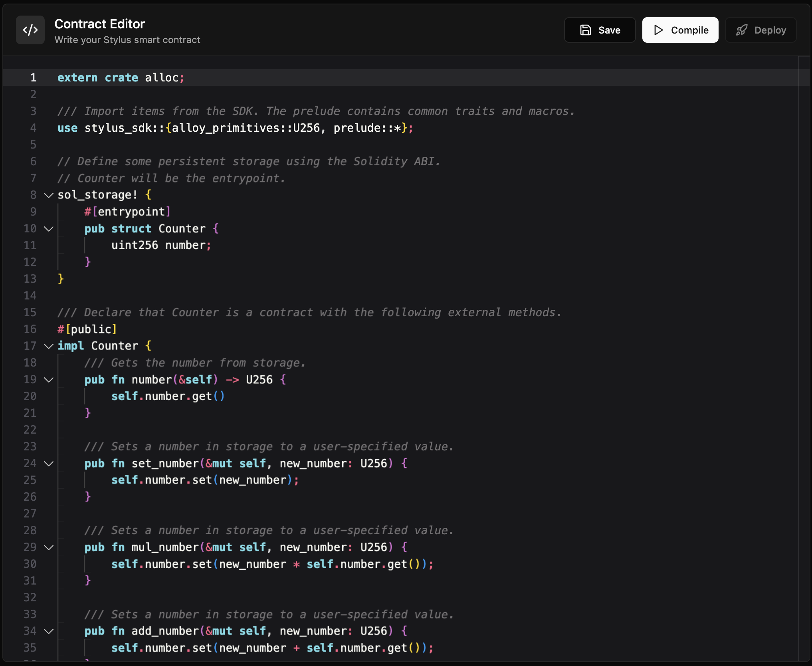The image size is (812, 666).
Task: Fold the number function at line 19
Action: (x=49, y=380)
